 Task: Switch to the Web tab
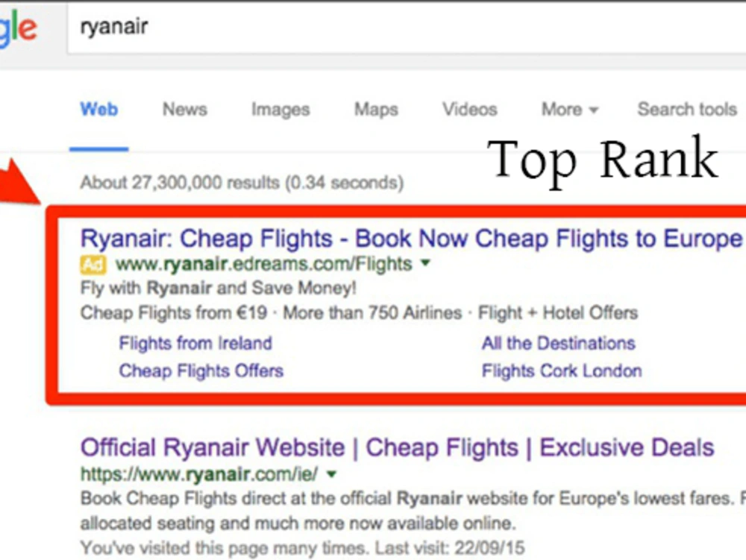(99, 110)
